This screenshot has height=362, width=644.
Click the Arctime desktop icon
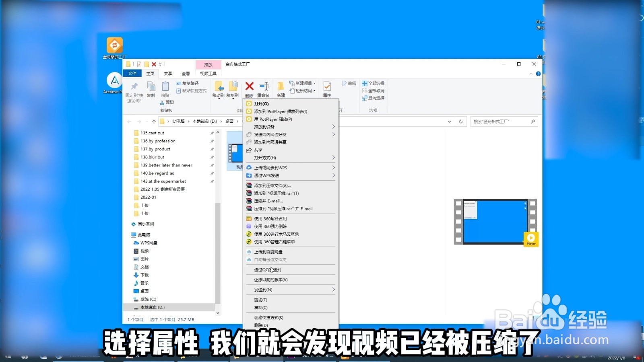114,83
